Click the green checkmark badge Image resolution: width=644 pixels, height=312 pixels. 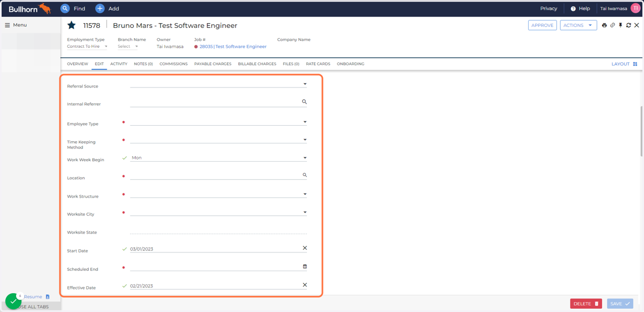pyautogui.click(x=13, y=301)
